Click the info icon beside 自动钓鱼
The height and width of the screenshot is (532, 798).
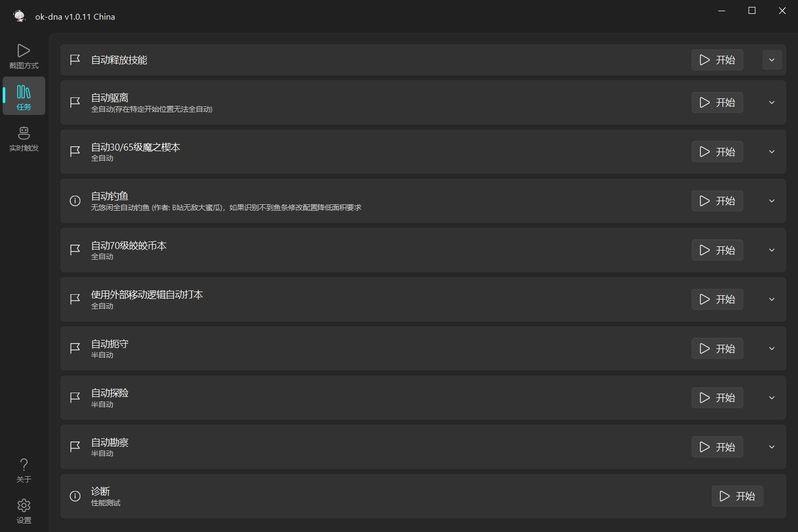coord(75,201)
